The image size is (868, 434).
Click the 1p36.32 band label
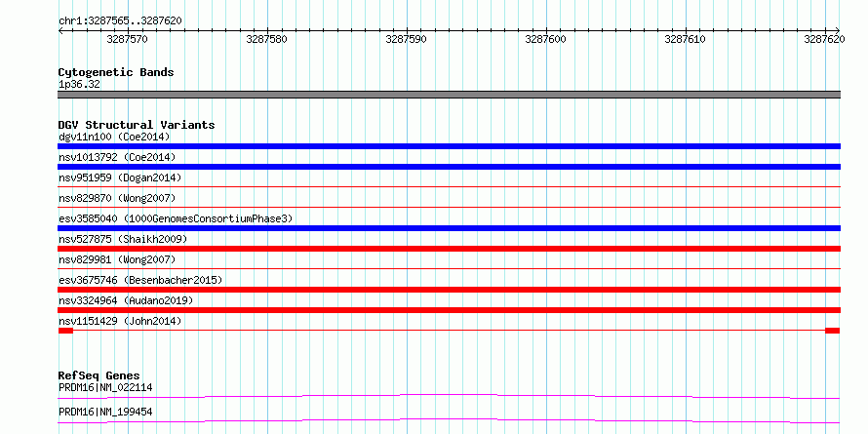pyautogui.click(x=79, y=85)
